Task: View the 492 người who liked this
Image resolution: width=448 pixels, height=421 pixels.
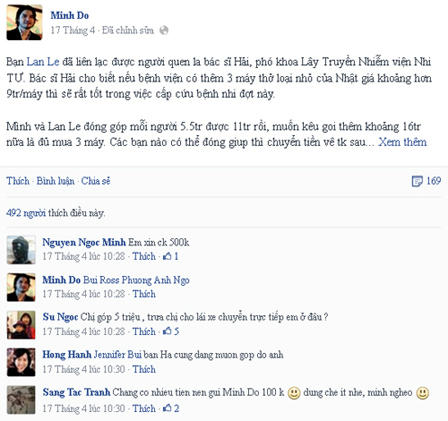Action: coord(26,213)
